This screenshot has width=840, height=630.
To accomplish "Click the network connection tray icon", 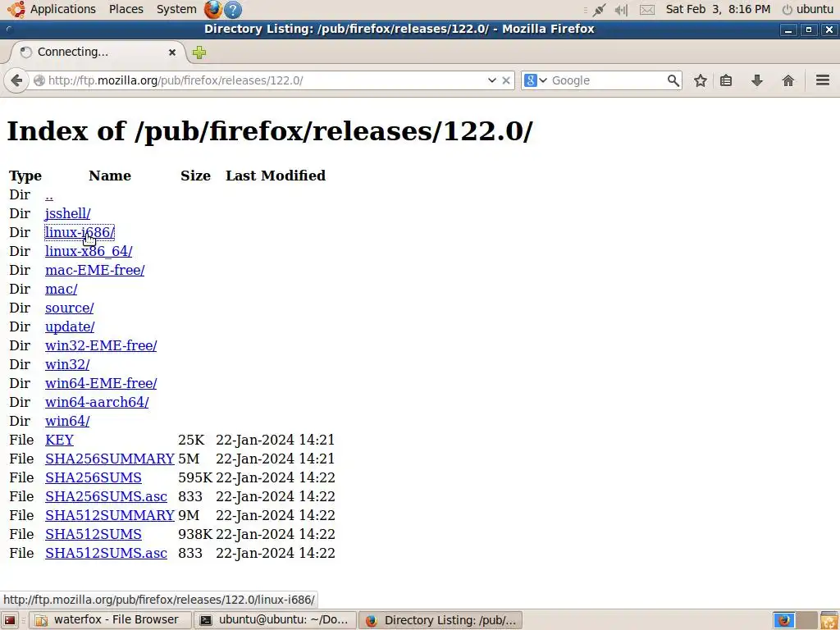I will pos(599,10).
